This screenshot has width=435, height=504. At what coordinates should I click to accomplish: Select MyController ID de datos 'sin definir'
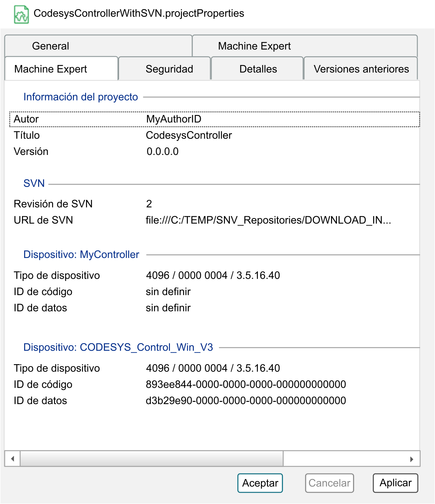[168, 308]
